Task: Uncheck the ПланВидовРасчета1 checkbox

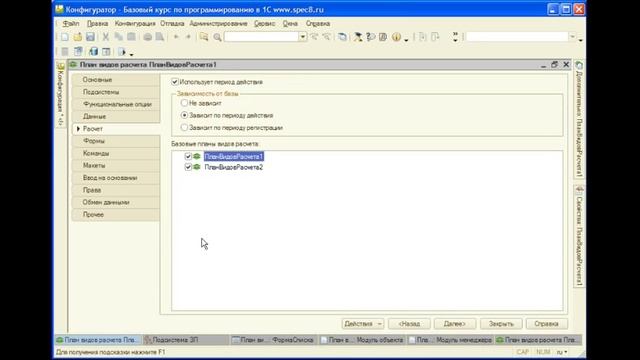Action: [x=188, y=156]
